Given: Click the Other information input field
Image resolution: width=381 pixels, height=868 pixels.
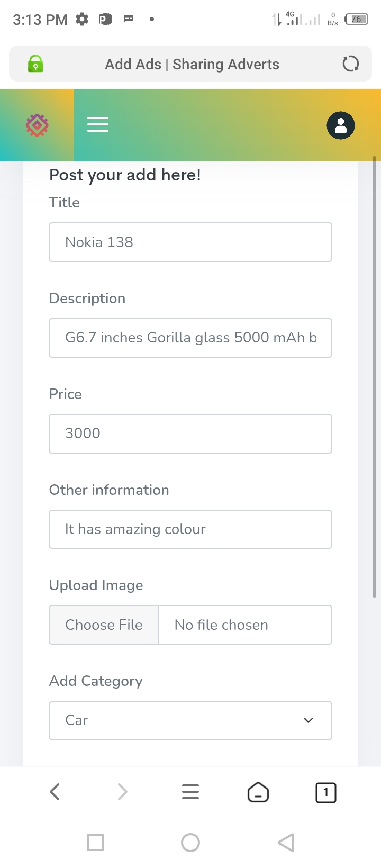Looking at the screenshot, I should [x=190, y=529].
